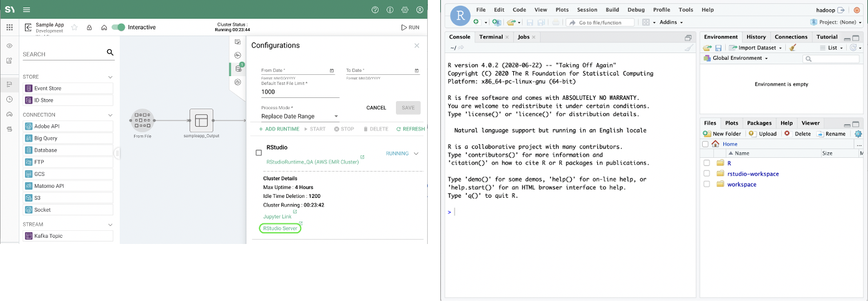Mark Sample App as favorite with the star
868x302 pixels.
coord(74,27)
